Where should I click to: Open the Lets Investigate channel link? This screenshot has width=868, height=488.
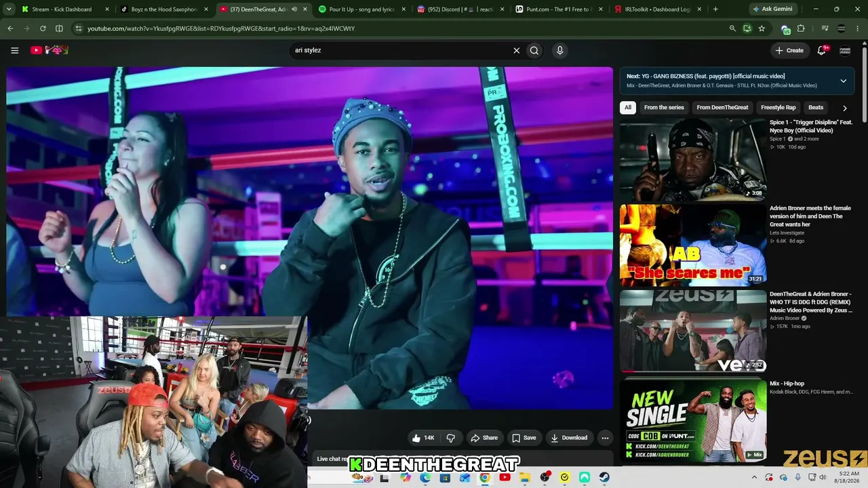click(x=787, y=232)
